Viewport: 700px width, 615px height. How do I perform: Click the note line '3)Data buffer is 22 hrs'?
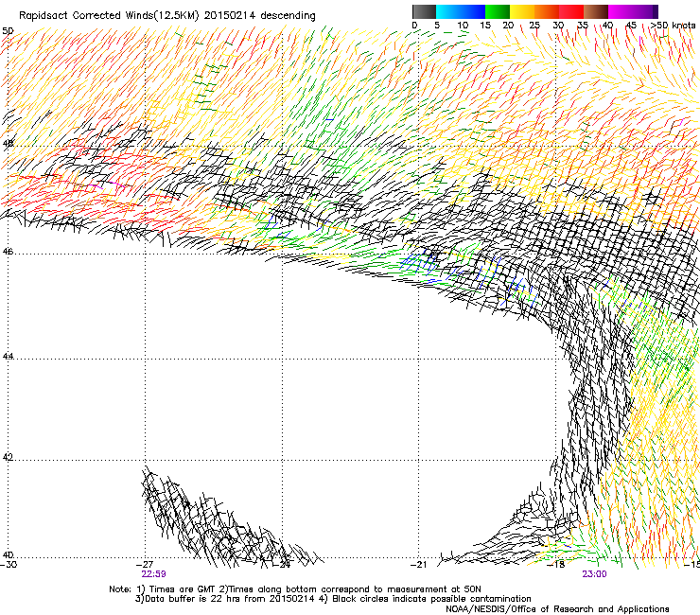(x=333, y=599)
